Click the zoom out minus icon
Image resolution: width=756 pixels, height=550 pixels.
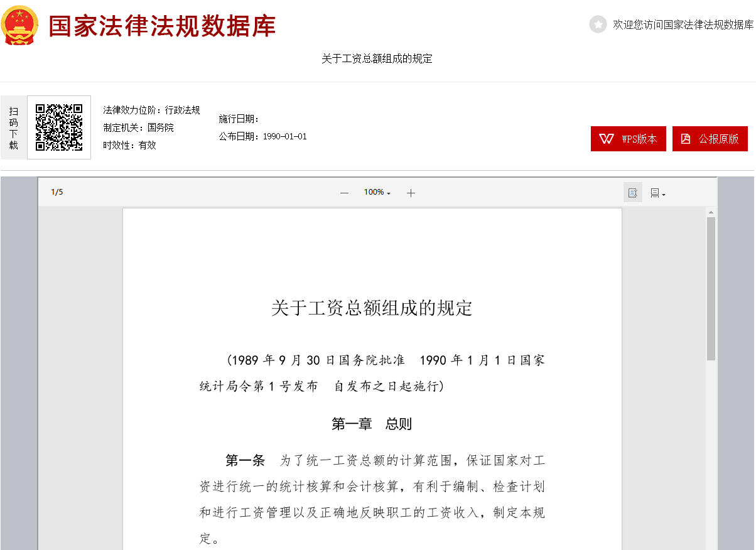pyautogui.click(x=344, y=193)
